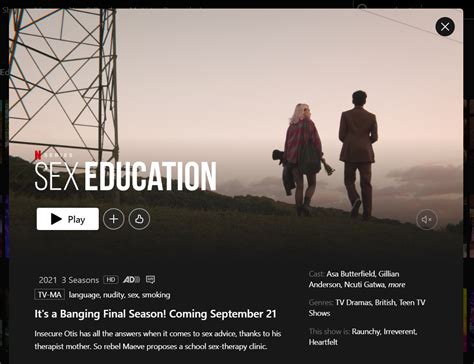Click the HD quality badge

pos(111,279)
